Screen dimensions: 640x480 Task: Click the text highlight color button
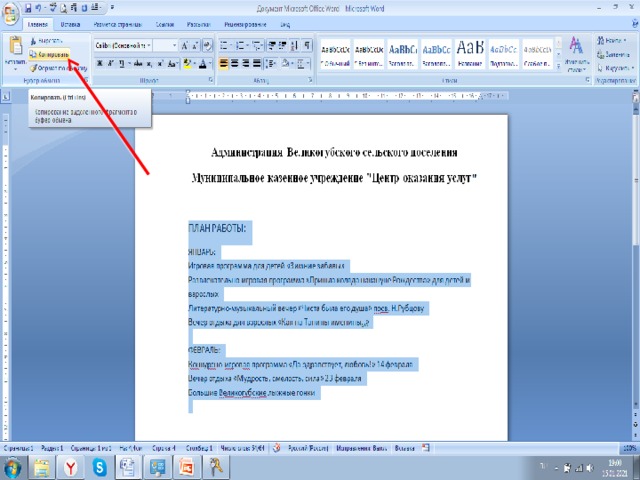[x=188, y=63]
